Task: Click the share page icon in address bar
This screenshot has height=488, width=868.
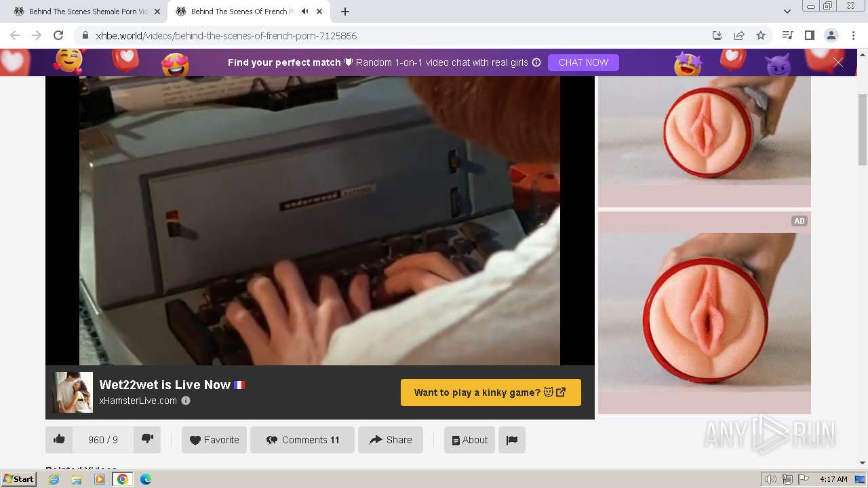Action: (739, 35)
